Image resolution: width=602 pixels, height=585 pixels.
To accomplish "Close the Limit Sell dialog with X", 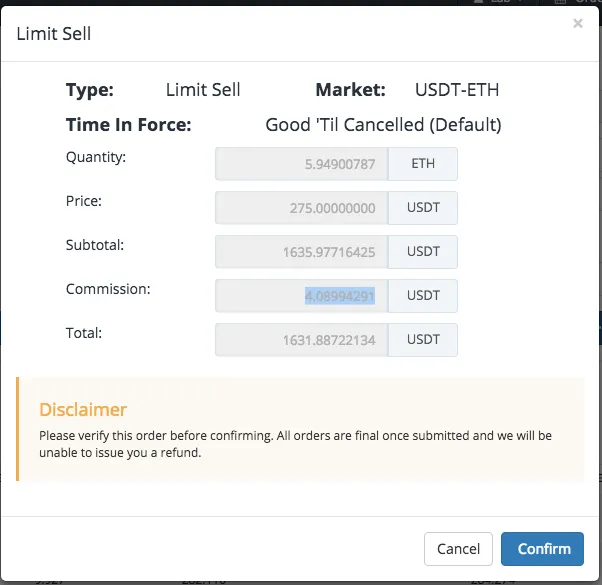I will 577,23.
